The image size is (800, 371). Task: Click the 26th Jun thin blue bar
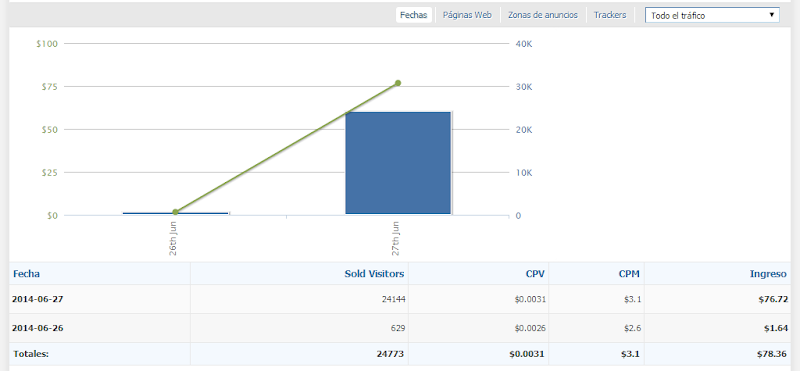coord(176,213)
